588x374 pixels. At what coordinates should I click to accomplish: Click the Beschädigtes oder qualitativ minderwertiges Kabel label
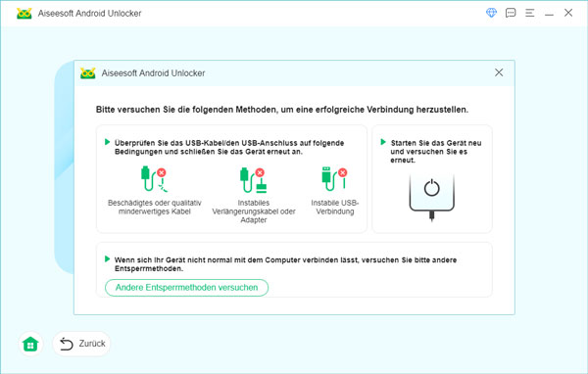(x=155, y=208)
